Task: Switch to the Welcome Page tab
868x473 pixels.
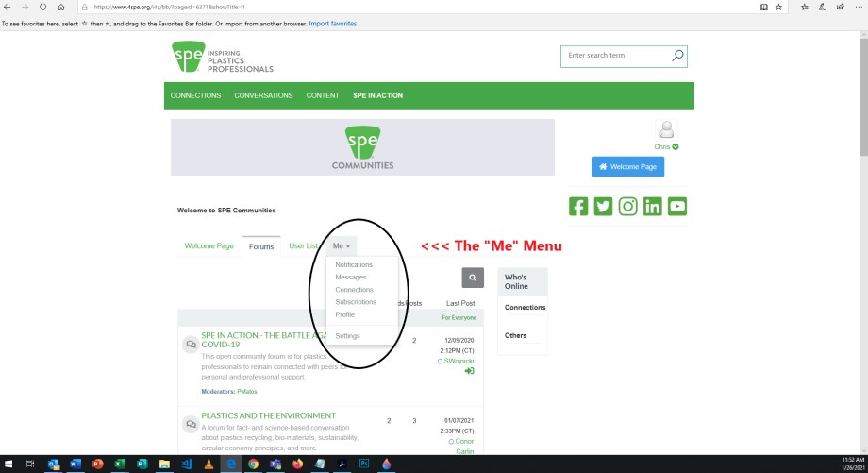Action: [x=209, y=245]
